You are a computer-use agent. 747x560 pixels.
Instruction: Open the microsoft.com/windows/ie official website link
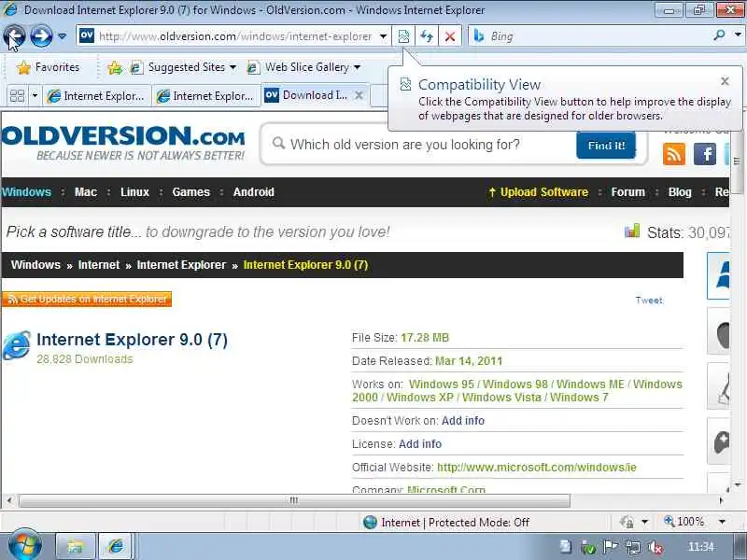click(536, 468)
